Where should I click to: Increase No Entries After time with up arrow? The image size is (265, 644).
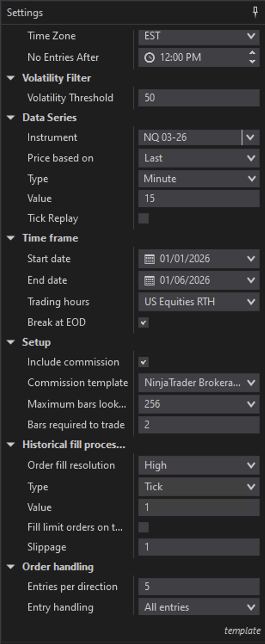(x=252, y=53)
